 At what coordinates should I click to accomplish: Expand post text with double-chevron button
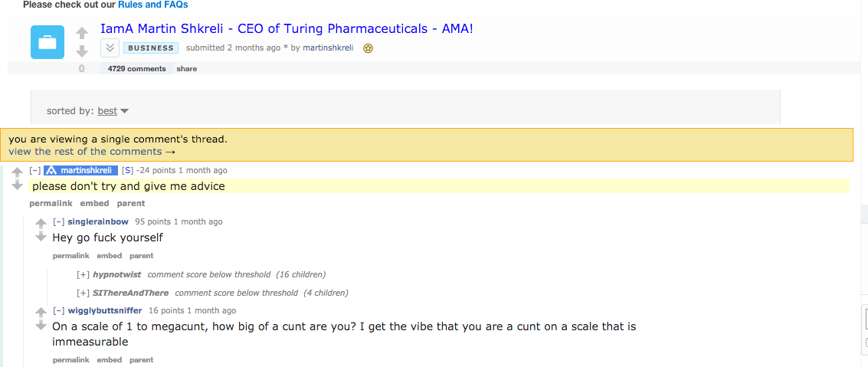coord(110,48)
